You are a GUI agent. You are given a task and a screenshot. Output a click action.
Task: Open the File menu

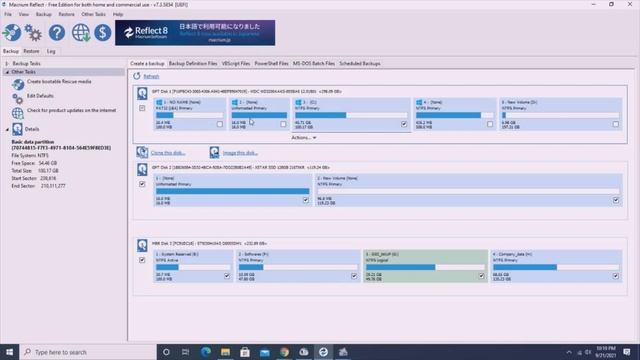tap(8, 14)
